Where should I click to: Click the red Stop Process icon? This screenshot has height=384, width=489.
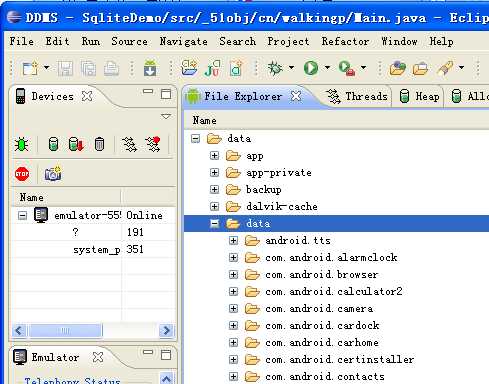click(22, 174)
